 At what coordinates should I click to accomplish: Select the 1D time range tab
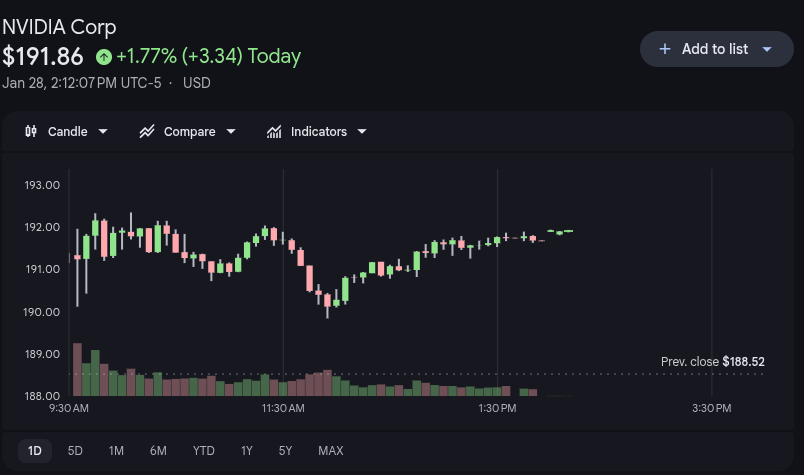pos(35,451)
